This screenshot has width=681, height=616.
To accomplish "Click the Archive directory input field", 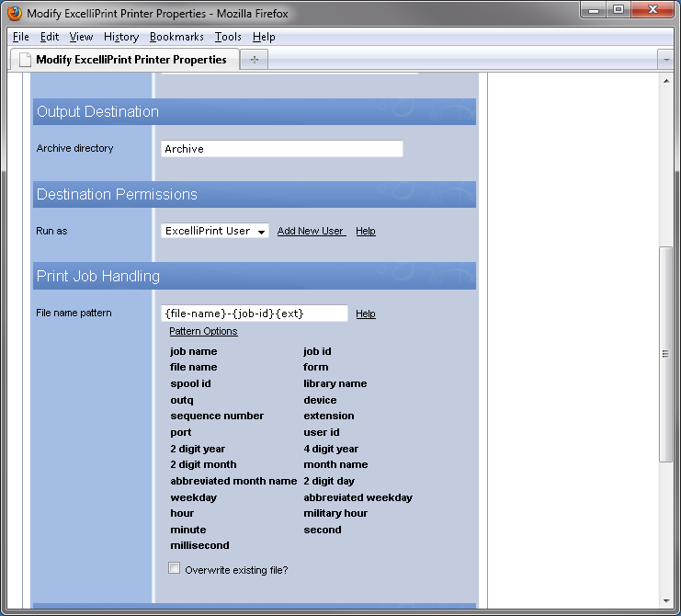I will [282, 149].
